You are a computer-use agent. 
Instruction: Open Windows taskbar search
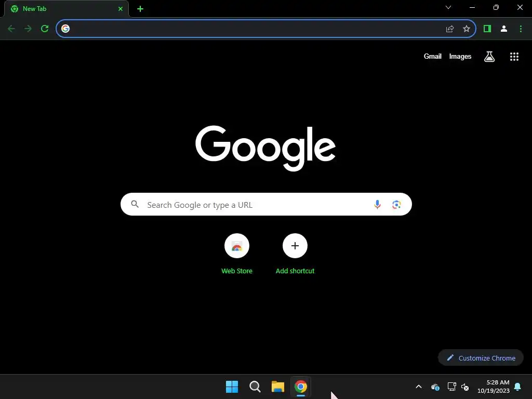(255, 387)
